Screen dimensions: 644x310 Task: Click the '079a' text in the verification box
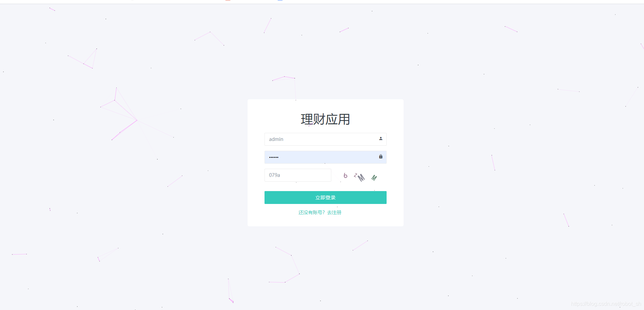(274, 175)
